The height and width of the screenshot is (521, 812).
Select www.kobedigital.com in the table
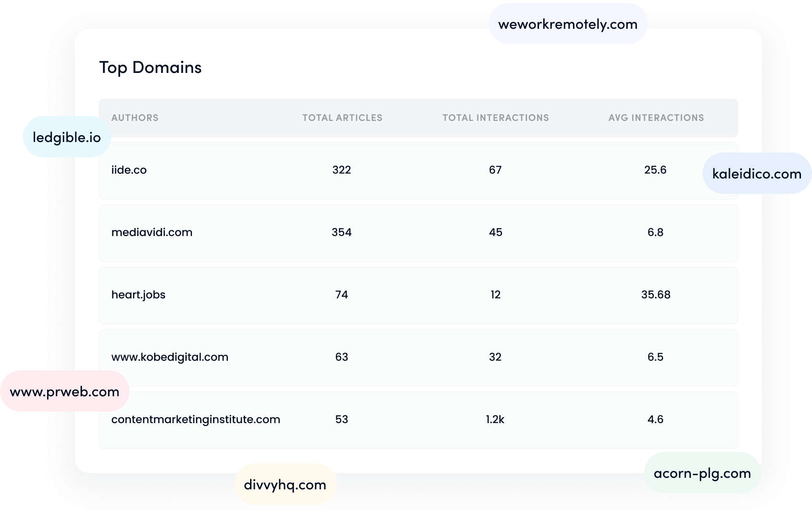pos(170,357)
